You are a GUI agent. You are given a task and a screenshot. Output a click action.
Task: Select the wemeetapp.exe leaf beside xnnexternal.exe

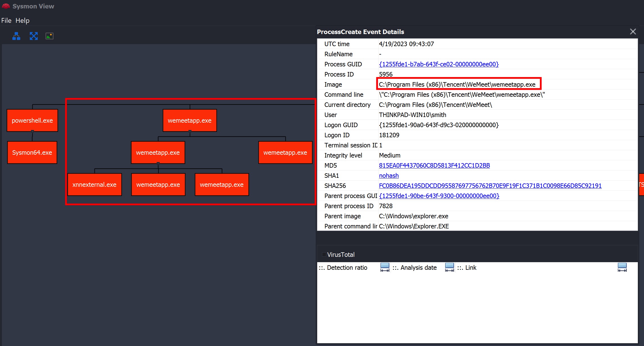coord(158,185)
